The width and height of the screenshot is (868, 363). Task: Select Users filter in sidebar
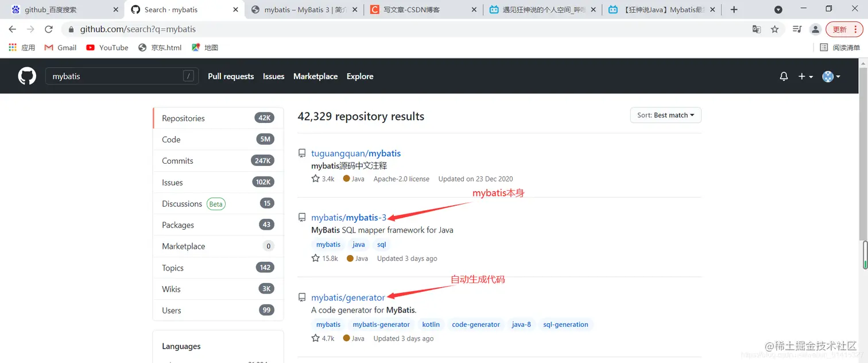coord(218,310)
